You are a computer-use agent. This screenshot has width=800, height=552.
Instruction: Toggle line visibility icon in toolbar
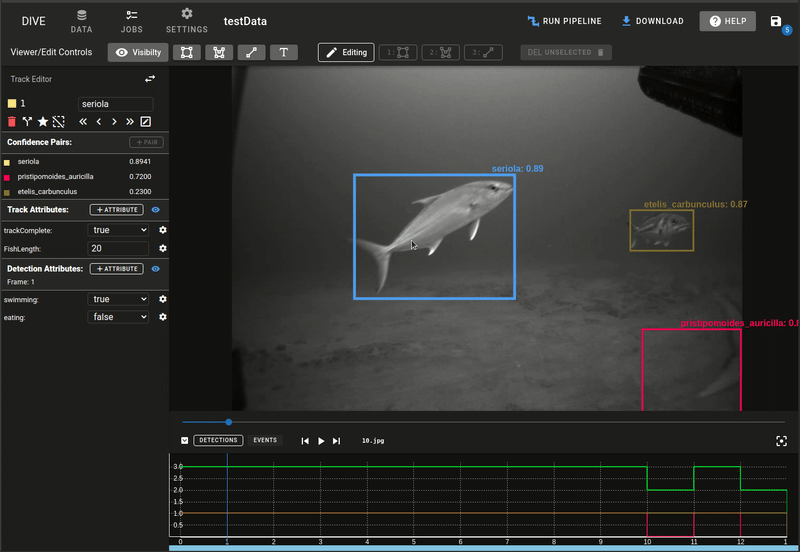coord(252,53)
